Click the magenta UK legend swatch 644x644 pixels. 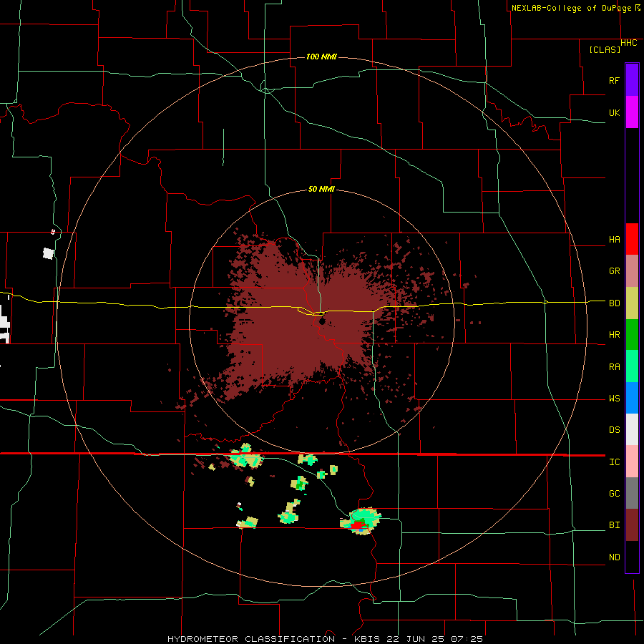click(x=632, y=112)
